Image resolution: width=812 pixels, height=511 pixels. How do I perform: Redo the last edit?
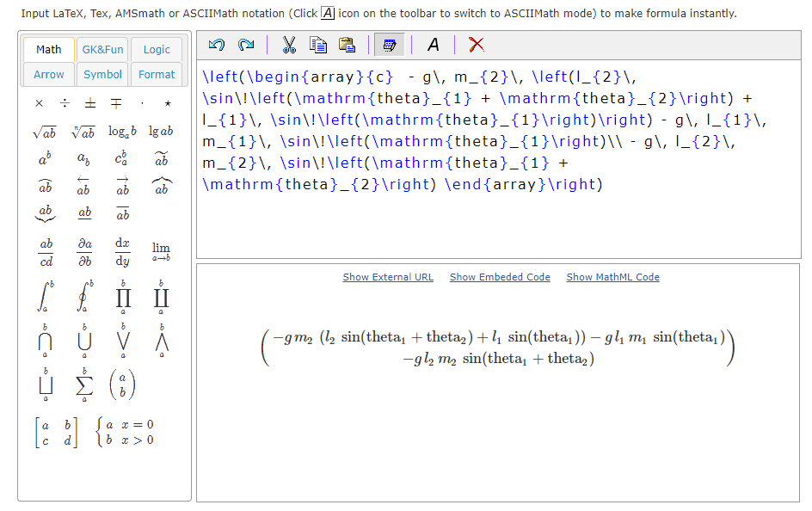click(x=246, y=45)
